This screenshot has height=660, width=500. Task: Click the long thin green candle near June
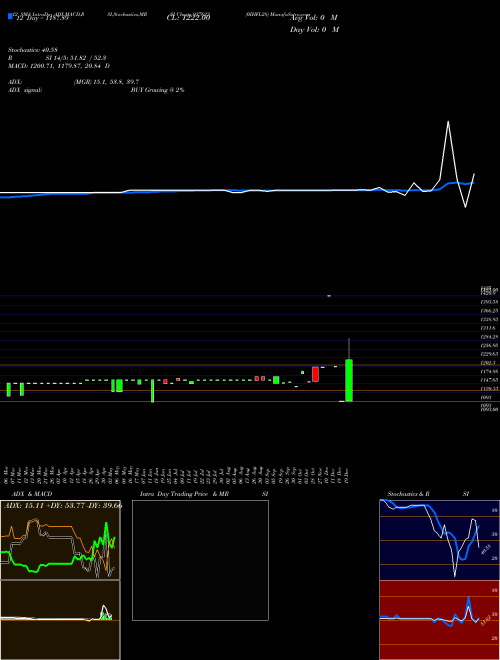point(152,391)
